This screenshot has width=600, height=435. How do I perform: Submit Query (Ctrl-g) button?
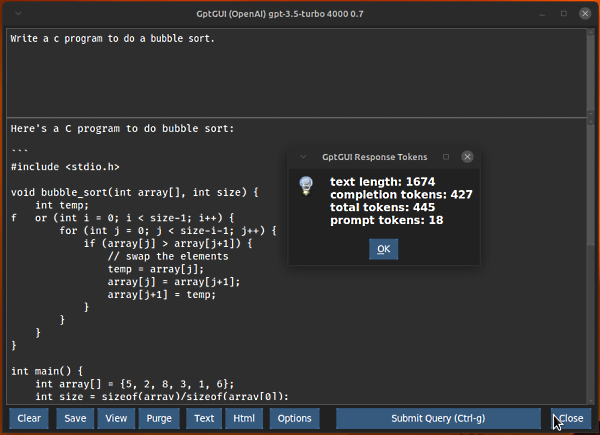click(x=438, y=419)
